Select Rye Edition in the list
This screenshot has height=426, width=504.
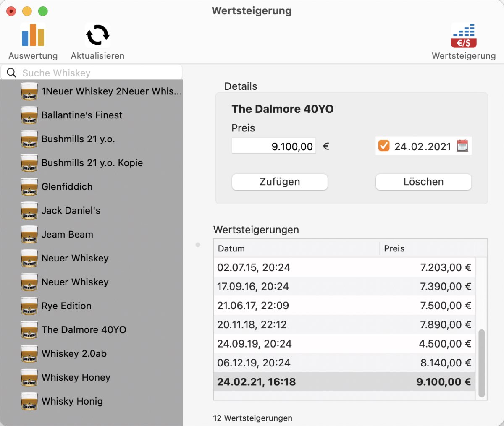pos(92,306)
